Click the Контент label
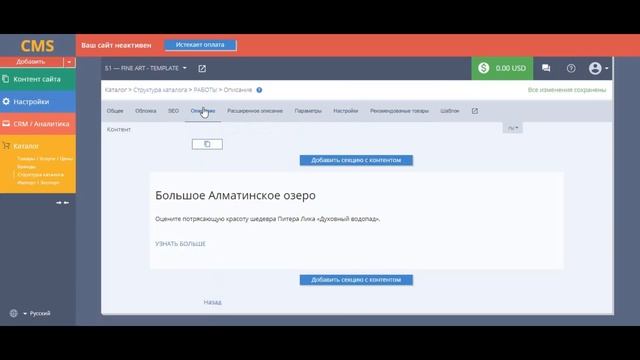Screen dimensions: 640x360 tap(119, 129)
